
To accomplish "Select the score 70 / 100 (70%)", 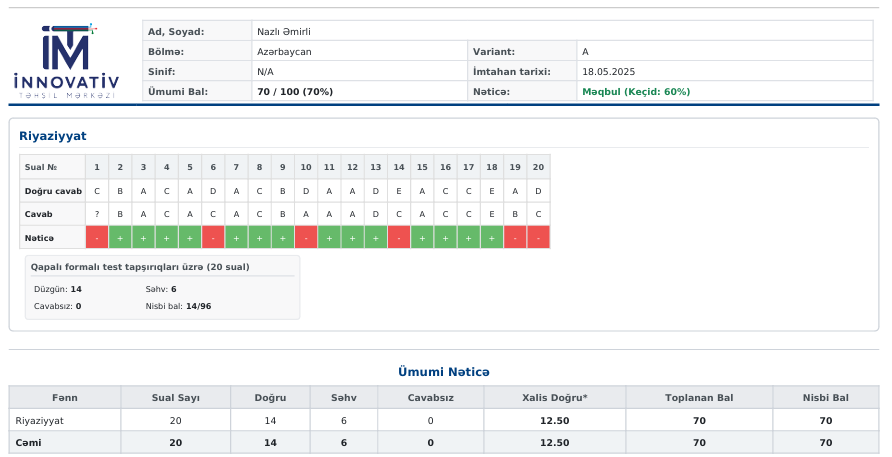I will 295,92.
